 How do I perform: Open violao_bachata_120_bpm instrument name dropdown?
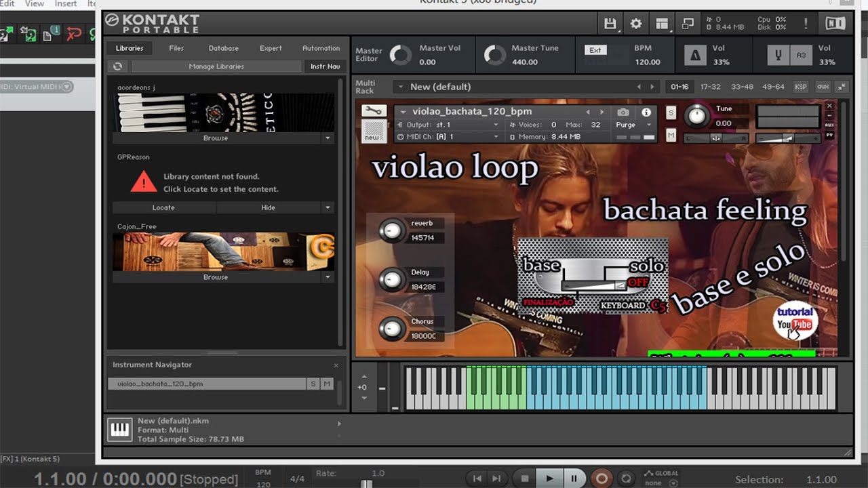[x=403, y=112]
